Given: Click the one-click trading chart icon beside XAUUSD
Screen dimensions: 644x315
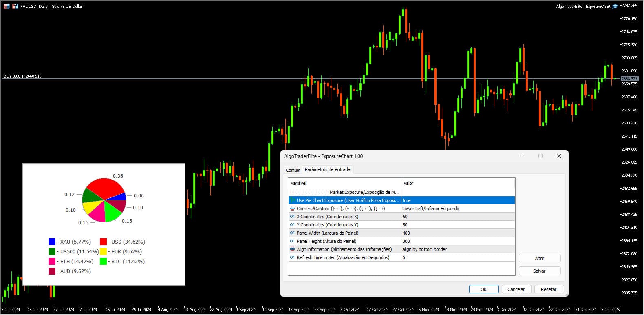Looking at the screenshot, I should click(15, 6).
